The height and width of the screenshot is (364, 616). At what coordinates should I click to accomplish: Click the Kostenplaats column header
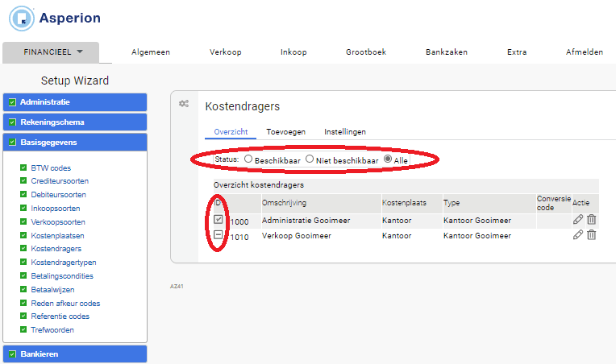(x=404, y=203)
